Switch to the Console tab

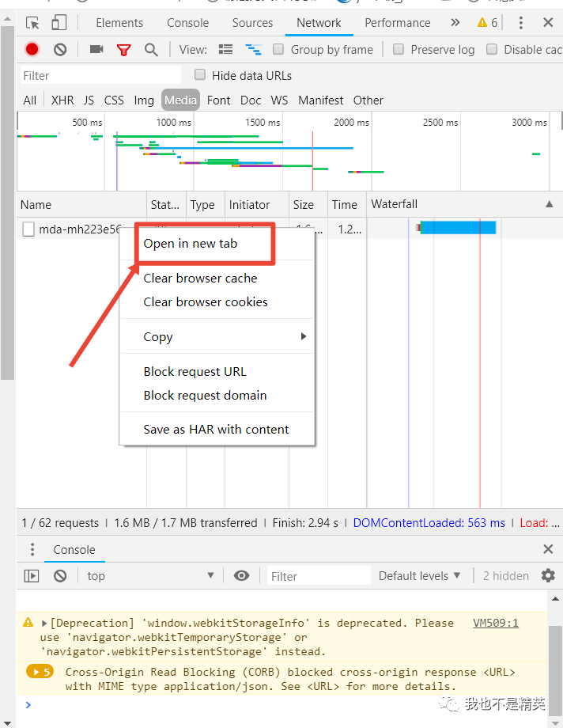coord(188,23)
